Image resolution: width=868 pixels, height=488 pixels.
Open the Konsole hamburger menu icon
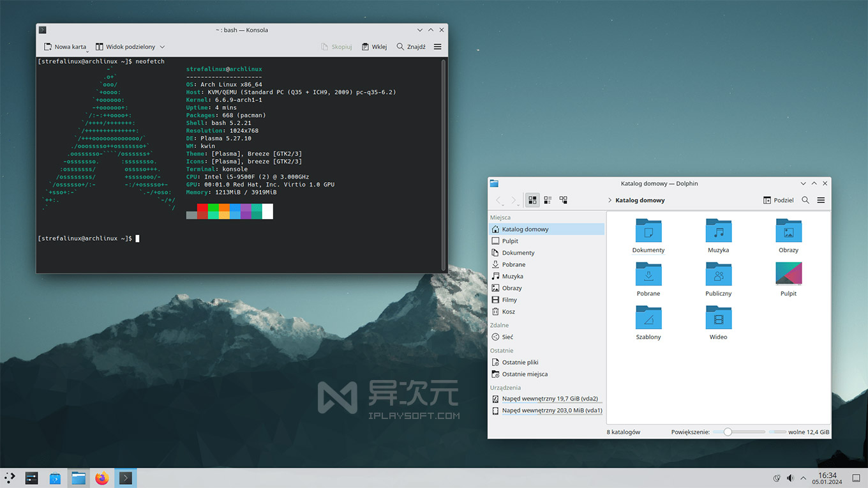tap(437, 46)
